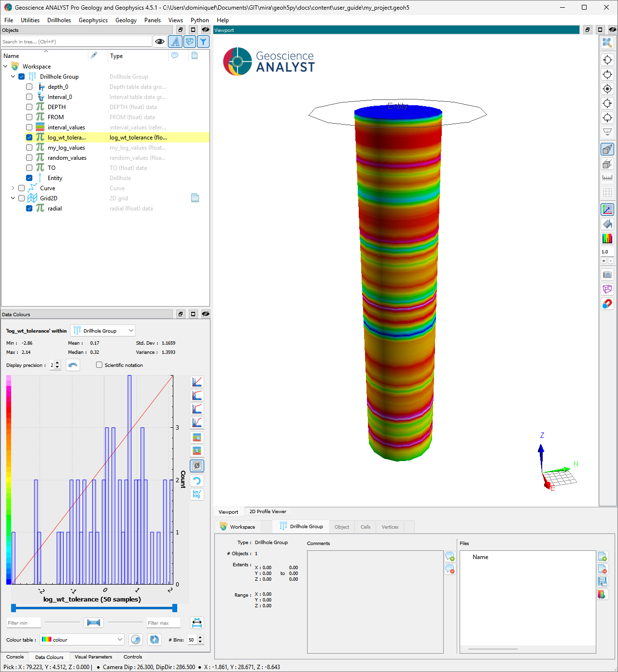Select the Vertices properties tab

click(390, 527)
